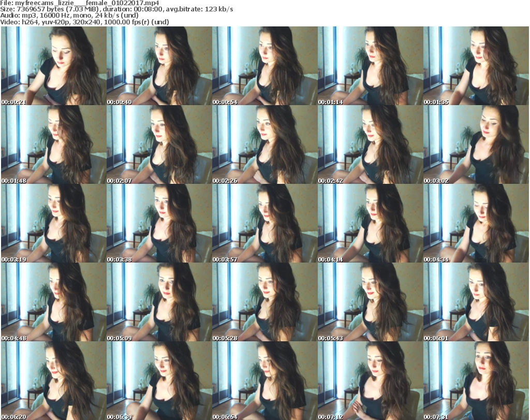Click the frame stamped 00:04:14
The height and width of the screenshot is (420, 530).
click(x=370, y=223)
